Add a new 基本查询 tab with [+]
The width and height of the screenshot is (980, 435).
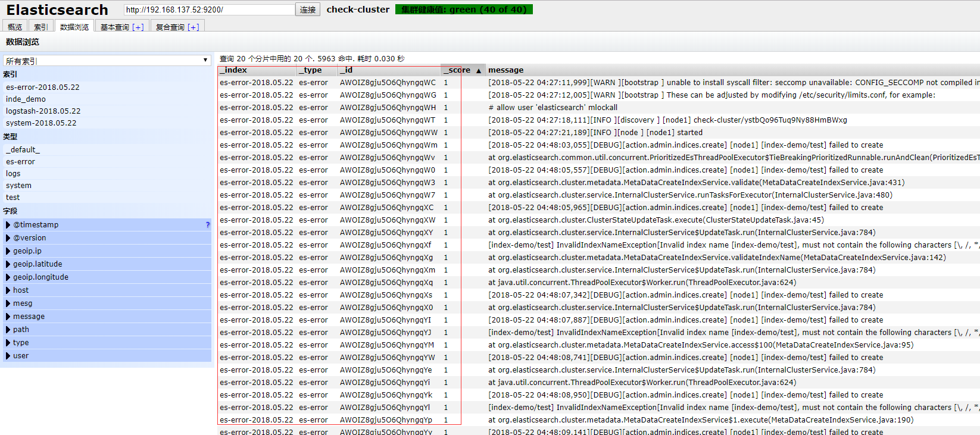click(x=138, y=27)
